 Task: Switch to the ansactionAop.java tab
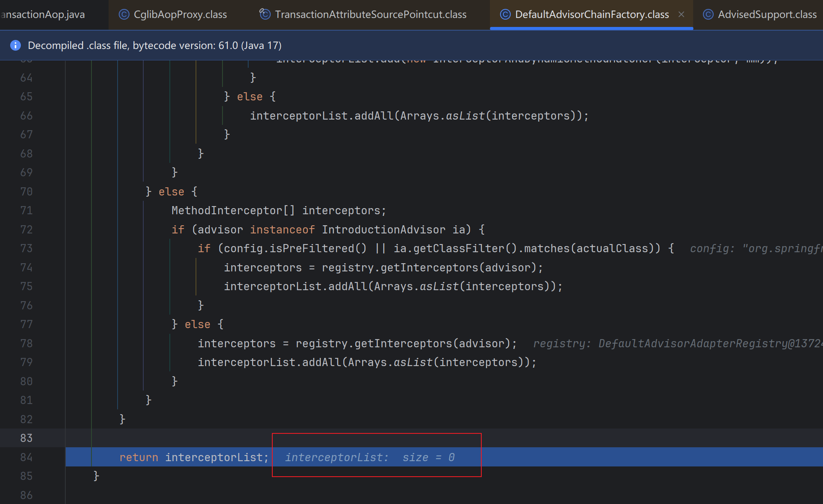click(x=43, y=15)
